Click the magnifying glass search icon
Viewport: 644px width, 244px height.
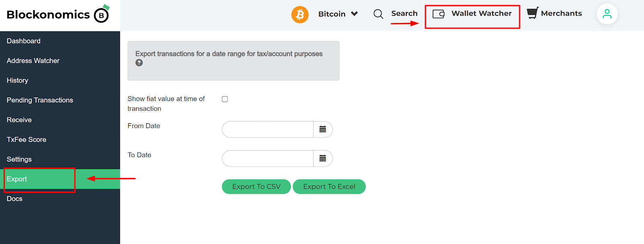click(378, 14)
